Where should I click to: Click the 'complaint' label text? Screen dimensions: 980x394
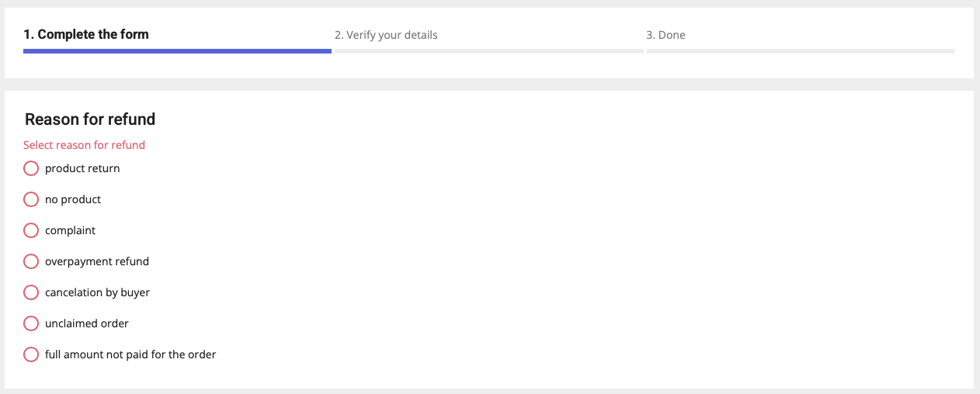(71, 230)
